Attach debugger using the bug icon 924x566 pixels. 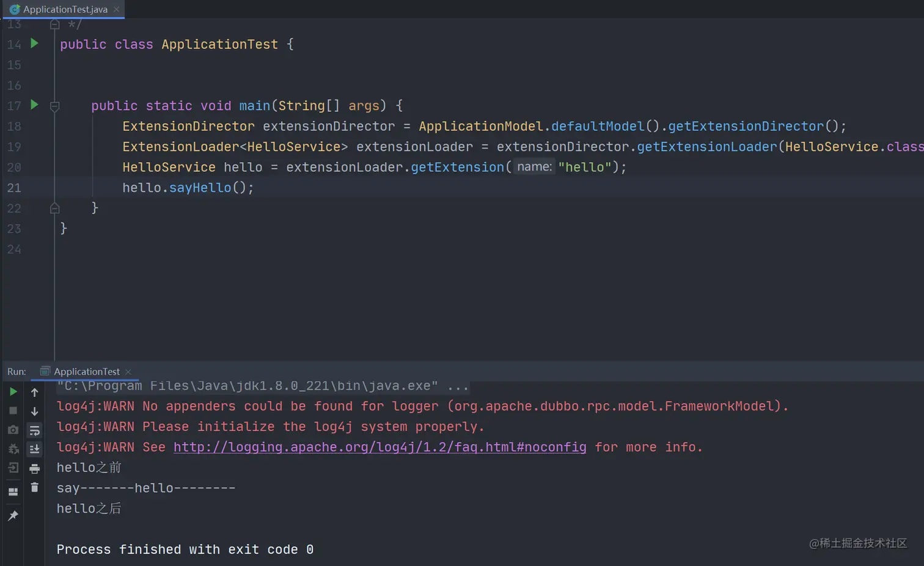pos(13,449)
